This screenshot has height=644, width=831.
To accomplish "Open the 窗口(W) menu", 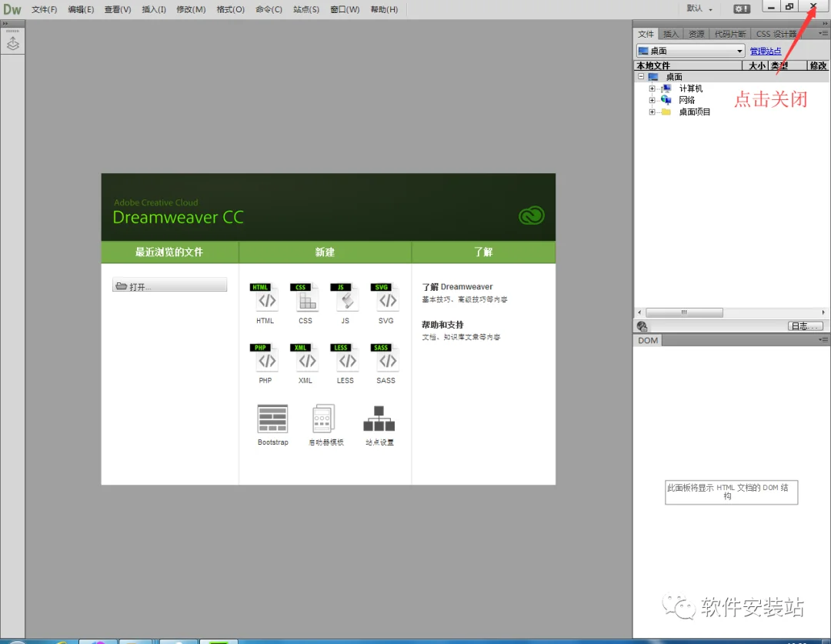I will pyautogui.click(x=345, y=9).
